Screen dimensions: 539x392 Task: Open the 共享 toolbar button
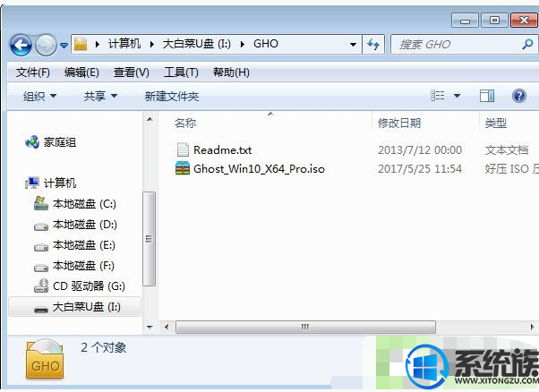[x=100, y=96]
